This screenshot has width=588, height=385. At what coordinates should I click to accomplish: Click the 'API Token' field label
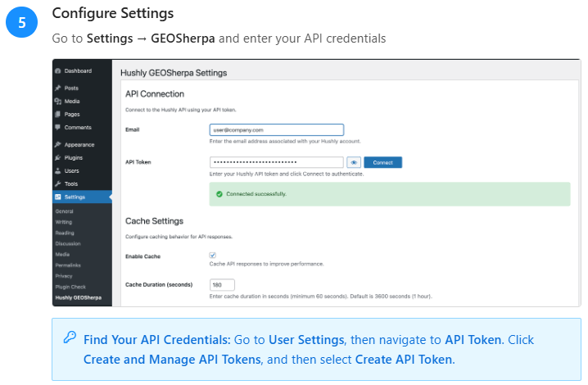point(138,162)
